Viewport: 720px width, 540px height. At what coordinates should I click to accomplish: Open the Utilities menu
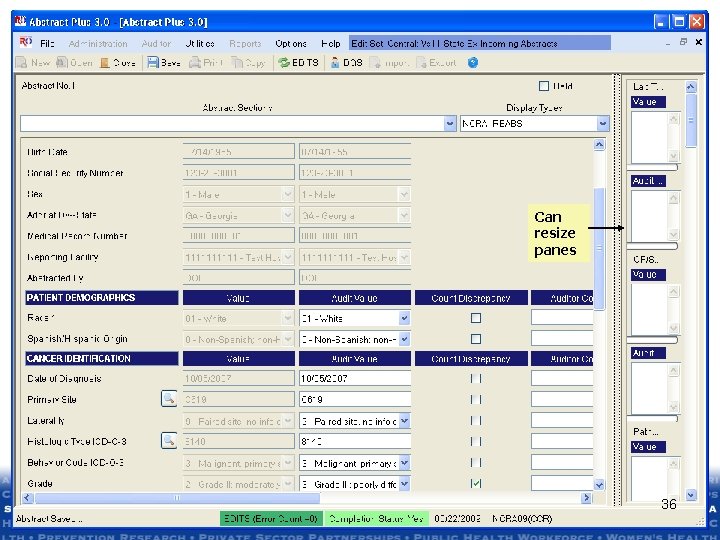point(200,44)
